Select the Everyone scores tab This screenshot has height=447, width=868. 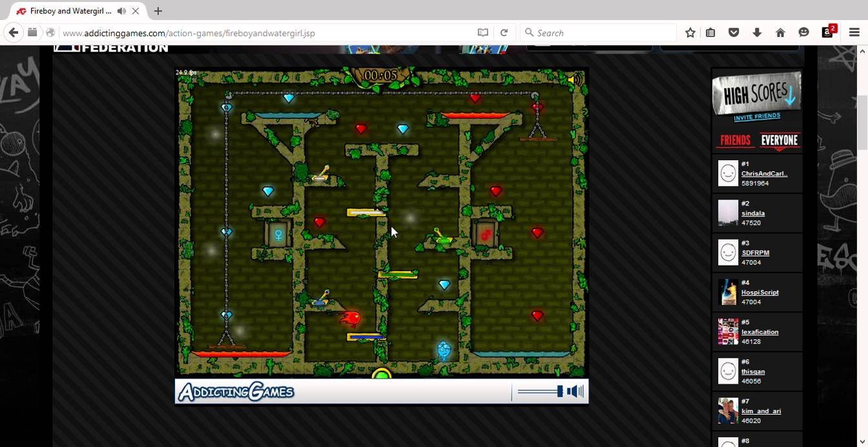[x=779, y=140]
